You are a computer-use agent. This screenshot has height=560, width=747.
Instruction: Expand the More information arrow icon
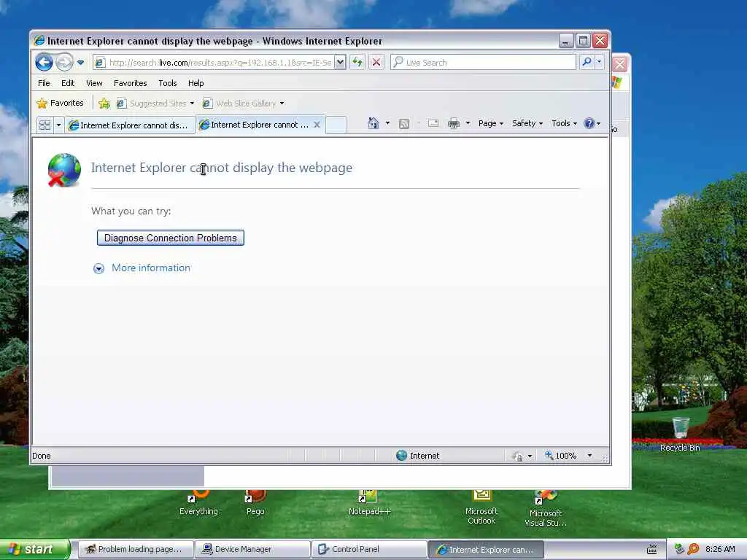(x=98, y=268)
